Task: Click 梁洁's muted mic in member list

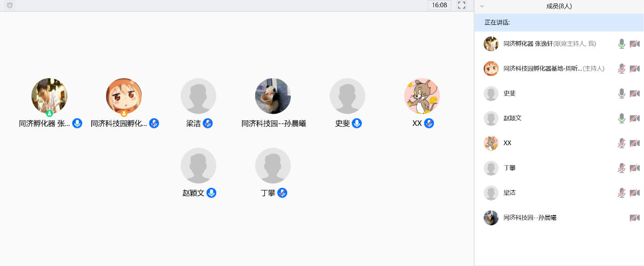Action: point(622,193)
